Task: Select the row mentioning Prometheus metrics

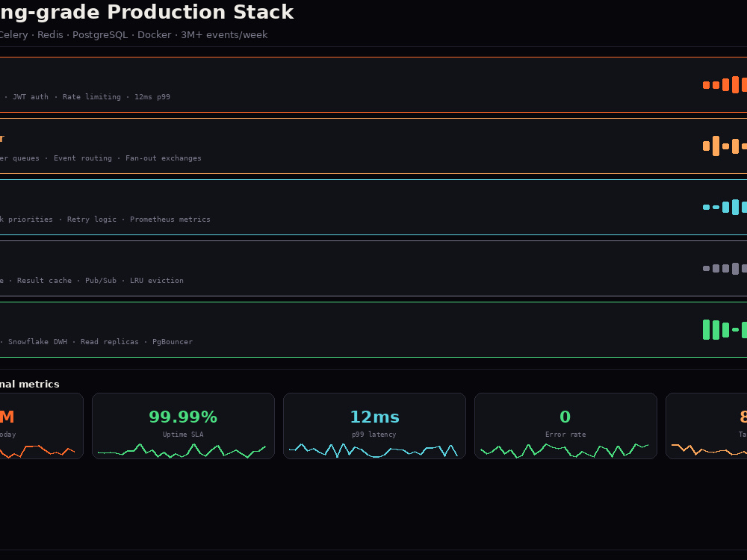Action: 373,207
